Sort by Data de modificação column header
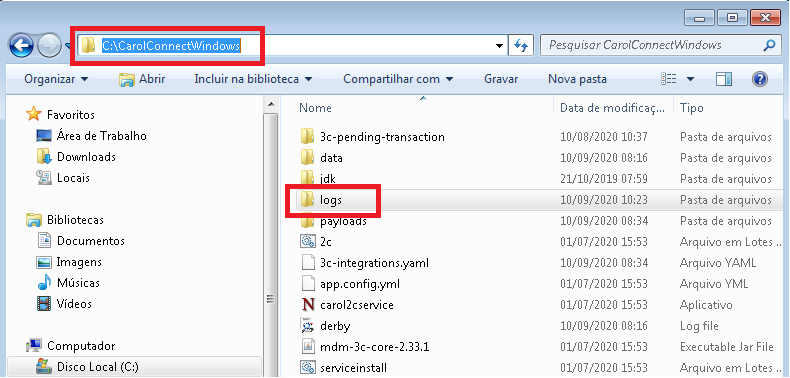Image resolution: width=790 pixels, height=378 pixels. 611,108
